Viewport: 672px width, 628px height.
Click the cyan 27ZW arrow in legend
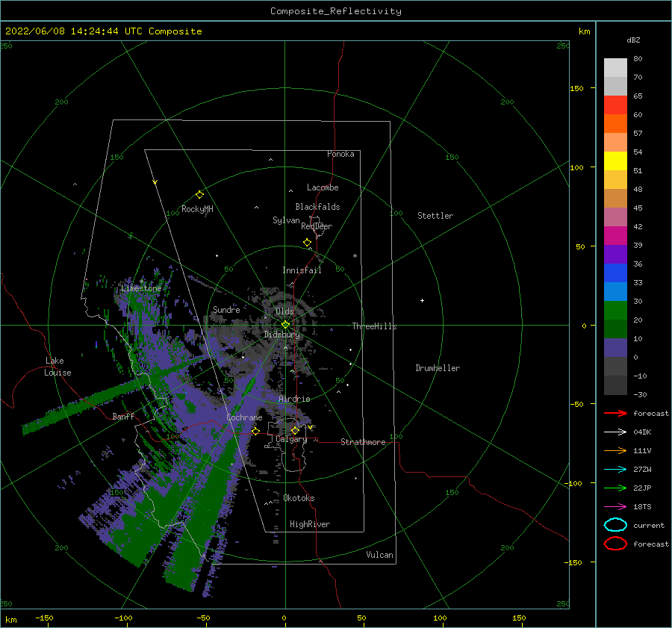click(x=615, y=470)
